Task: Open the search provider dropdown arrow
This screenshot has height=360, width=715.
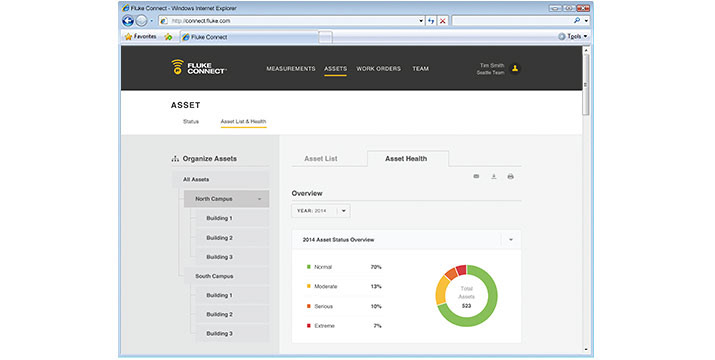Action: click(x=586, y=21)
